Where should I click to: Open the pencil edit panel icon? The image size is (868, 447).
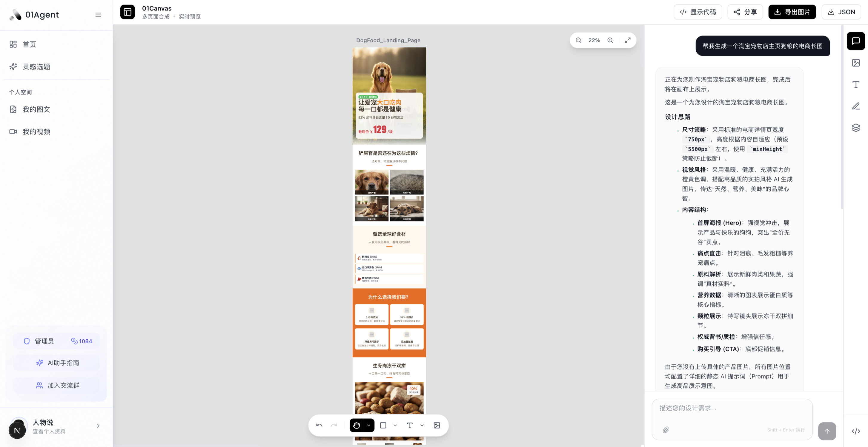point(856,106)
